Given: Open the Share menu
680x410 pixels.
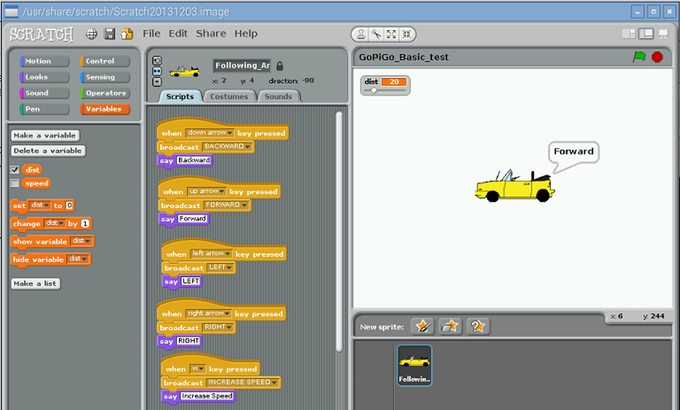Looking at the screenshot, I should click(211, 33).
